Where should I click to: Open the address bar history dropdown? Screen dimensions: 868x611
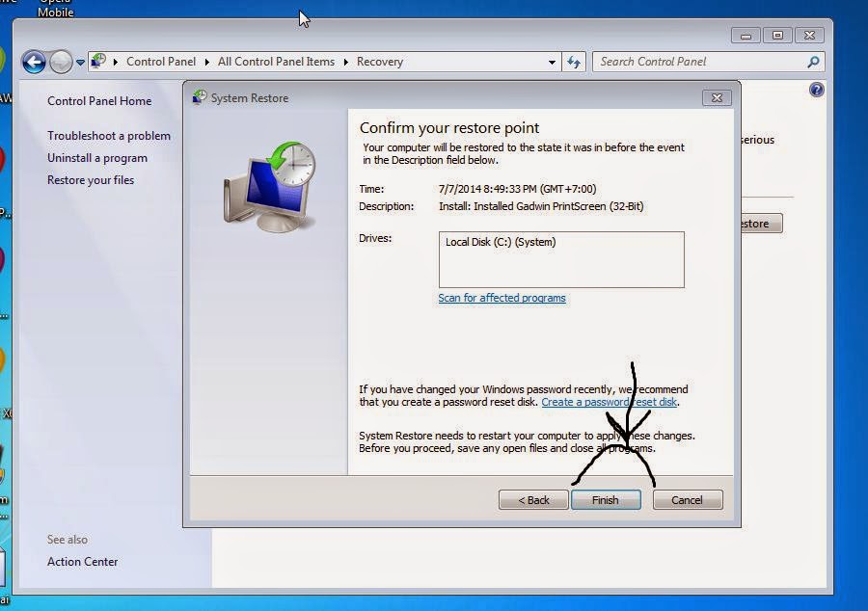click(x=550, y=62)
